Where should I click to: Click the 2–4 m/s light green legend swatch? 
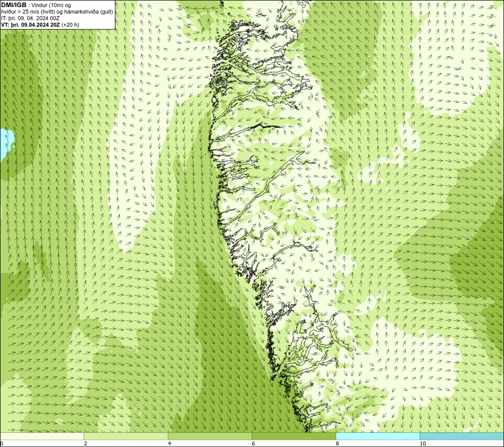(126, 436)
